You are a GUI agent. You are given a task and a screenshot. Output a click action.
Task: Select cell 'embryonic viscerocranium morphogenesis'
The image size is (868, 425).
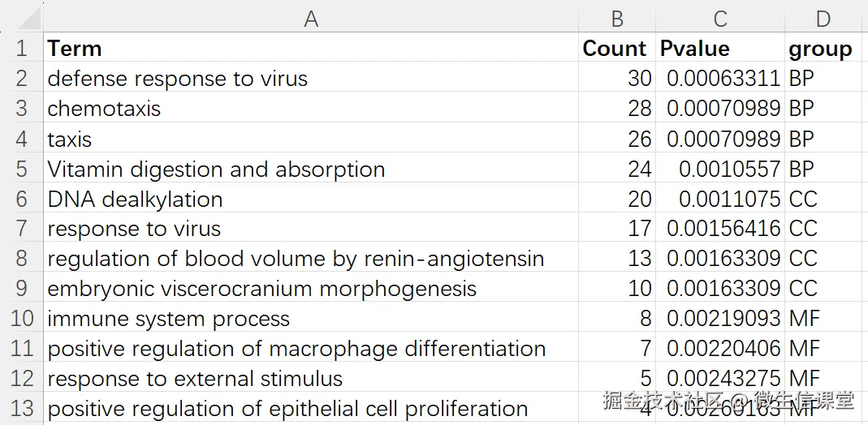tap(311, 289)
